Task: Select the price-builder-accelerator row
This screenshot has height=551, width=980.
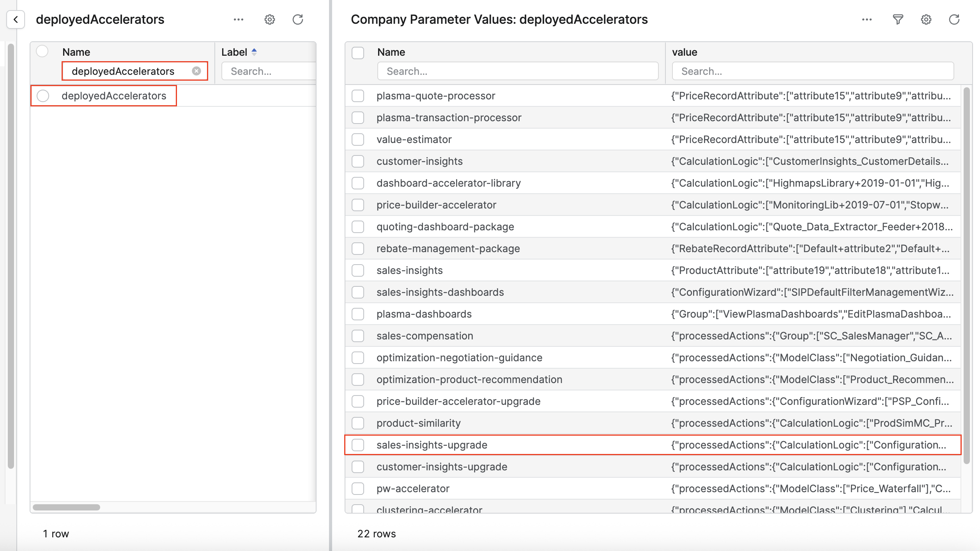Action: click(x=437, y=205)
